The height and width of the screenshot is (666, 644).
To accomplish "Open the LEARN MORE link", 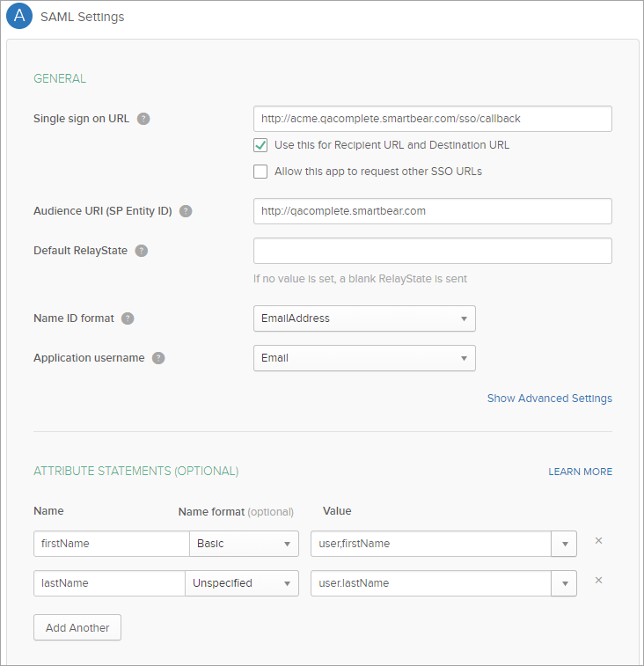I will 580,472.
